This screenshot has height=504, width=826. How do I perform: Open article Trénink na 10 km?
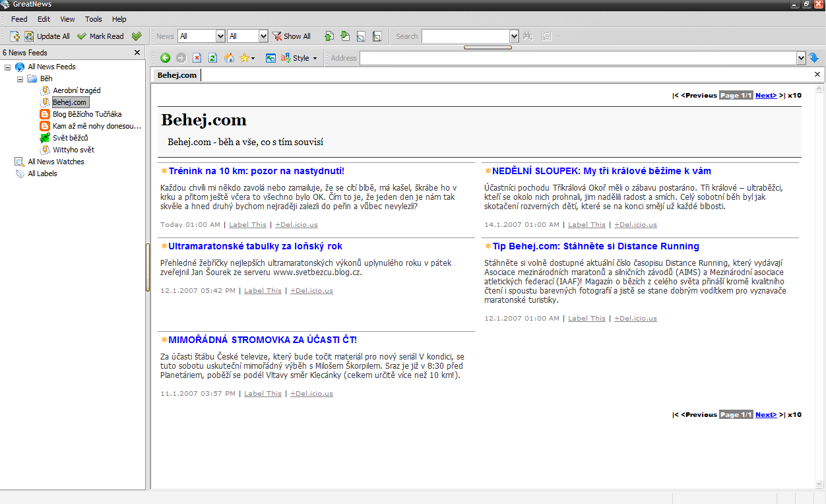[x=256, y=171]
